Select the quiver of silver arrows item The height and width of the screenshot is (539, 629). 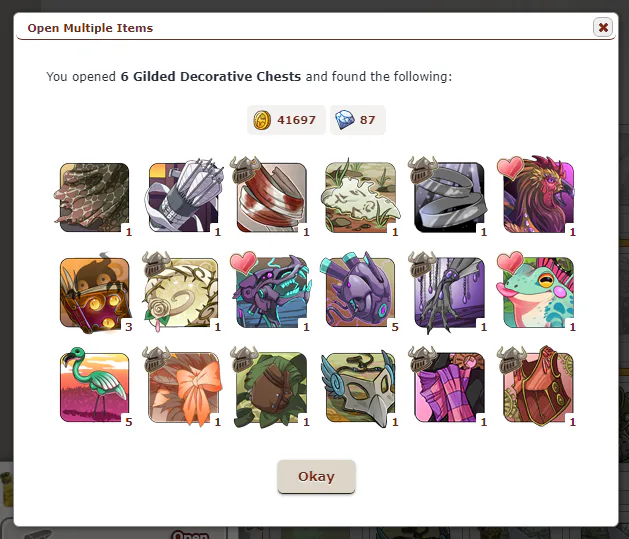183,197
